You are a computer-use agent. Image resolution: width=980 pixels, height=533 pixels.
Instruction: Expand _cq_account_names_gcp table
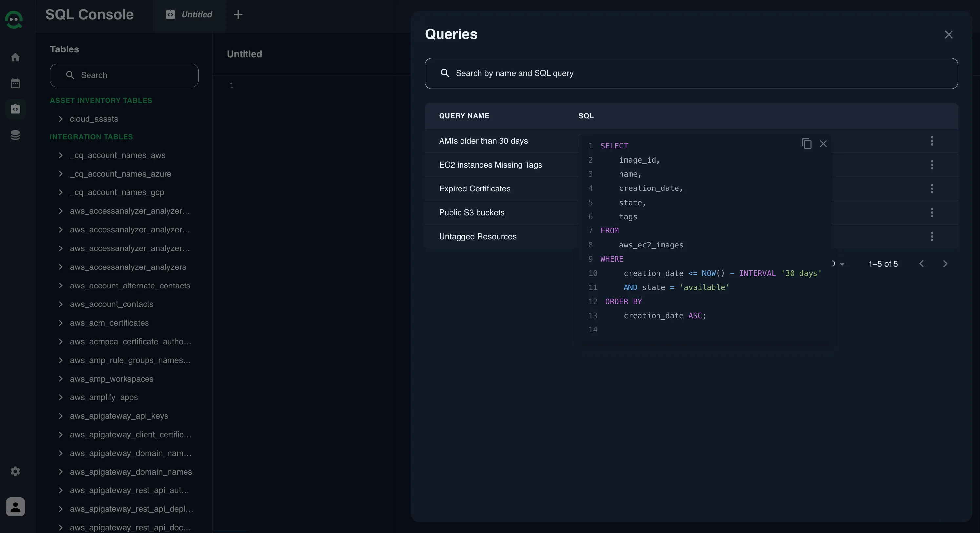pos(61,192)
